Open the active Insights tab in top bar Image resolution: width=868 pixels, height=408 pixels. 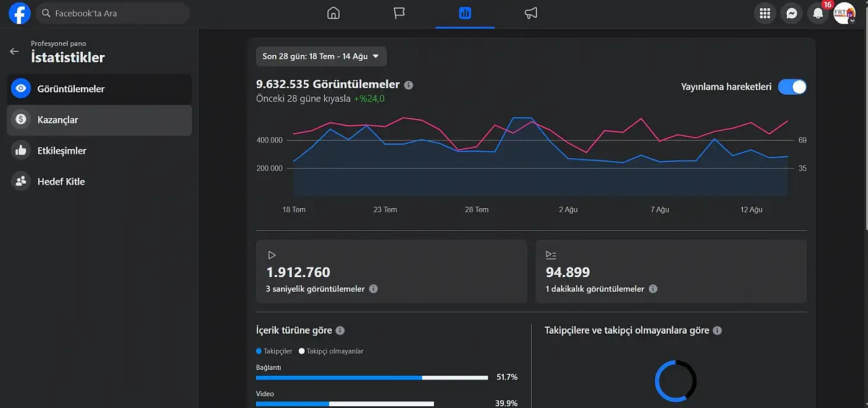[465, 13]
